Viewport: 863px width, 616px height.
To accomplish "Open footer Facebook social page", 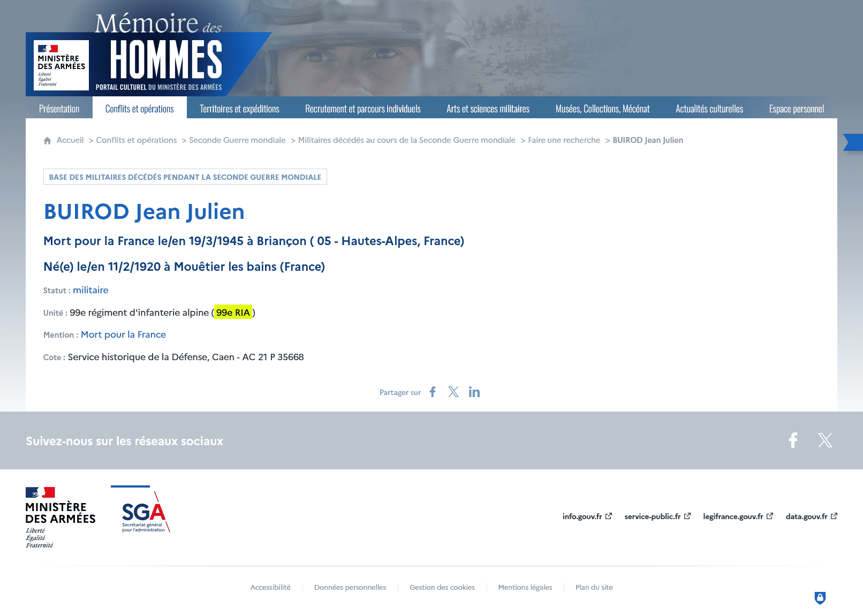I will coord(793,440).
